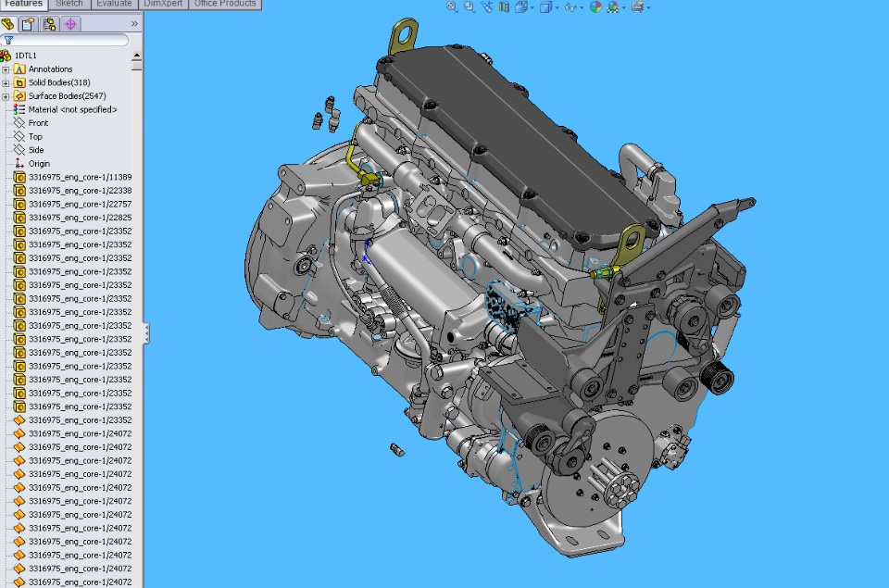Click the Apply Scene icon
The image size is (889, 588).
(613, 6)
